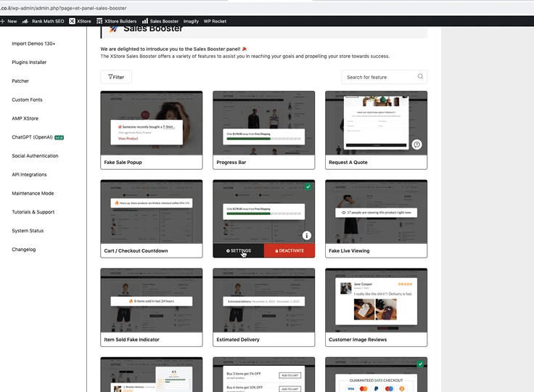Select the Guaranteed Safe Checkout card
The height and width of the screenshot is (392, 534).
(377, 375)
